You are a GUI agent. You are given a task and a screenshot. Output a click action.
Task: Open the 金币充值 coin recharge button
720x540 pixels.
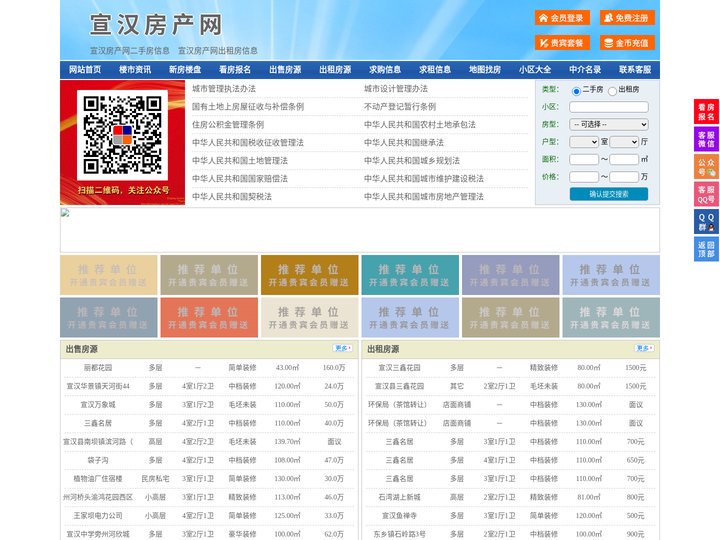pos(627,43)
